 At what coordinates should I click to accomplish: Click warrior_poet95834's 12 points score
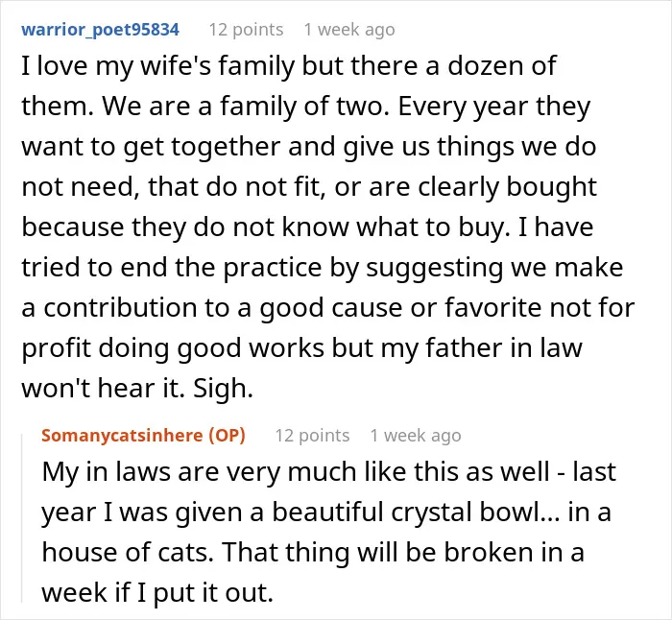click(x=246, y=30)
